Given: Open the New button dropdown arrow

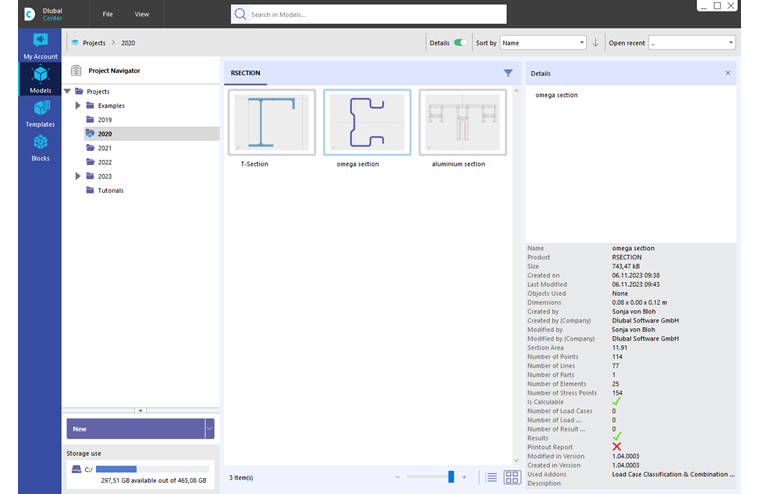Looking at the screenshot, I should pos(209,429).
